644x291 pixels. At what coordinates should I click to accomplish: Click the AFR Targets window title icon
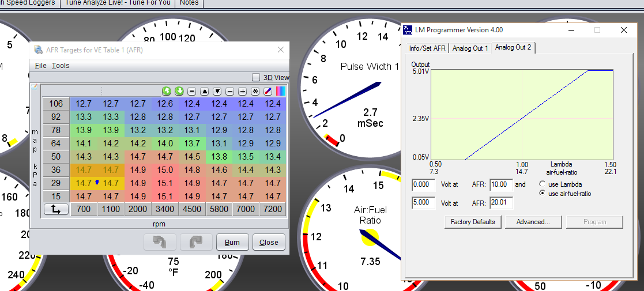click(x=39, y=50)
